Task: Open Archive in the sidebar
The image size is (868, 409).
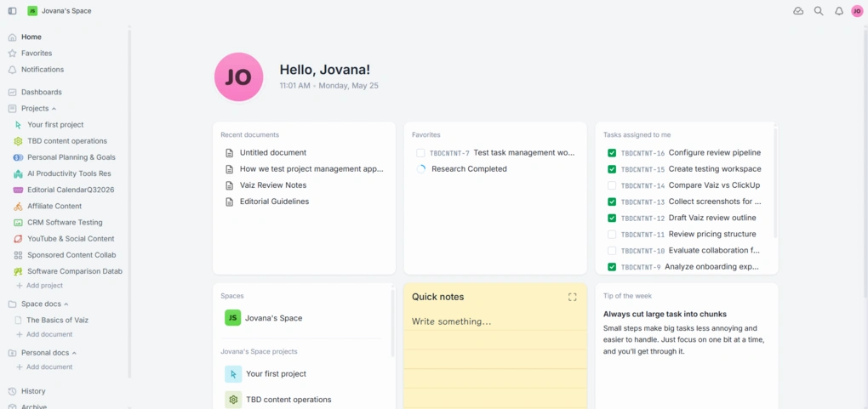Action: click(x=34, y=406)
